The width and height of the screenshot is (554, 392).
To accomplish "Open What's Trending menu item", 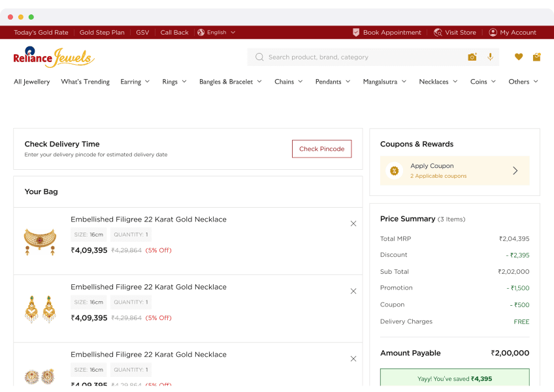I will [85, 82].
